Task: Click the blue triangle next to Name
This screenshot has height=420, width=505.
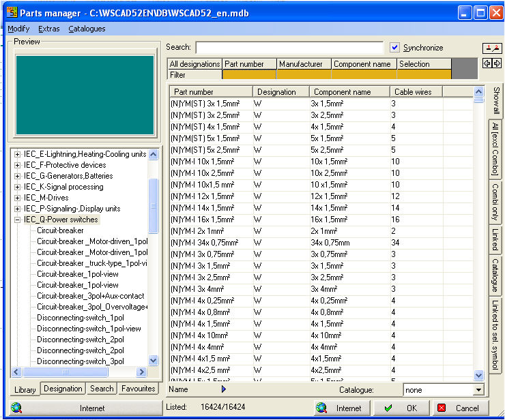Action: tap(224, 389)
